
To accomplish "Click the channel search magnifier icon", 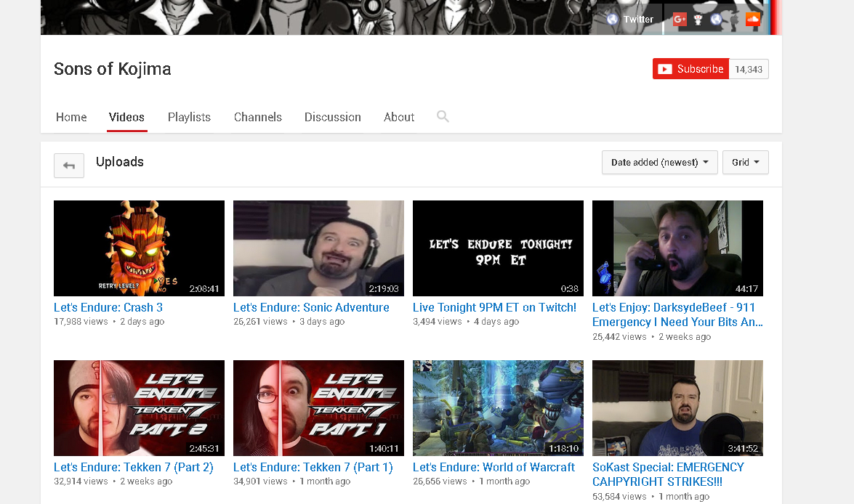I will tap(443, 116).
